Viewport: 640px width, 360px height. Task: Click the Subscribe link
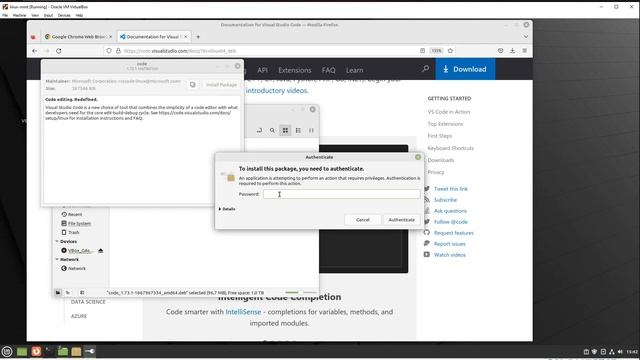click(x=445, y=200)
